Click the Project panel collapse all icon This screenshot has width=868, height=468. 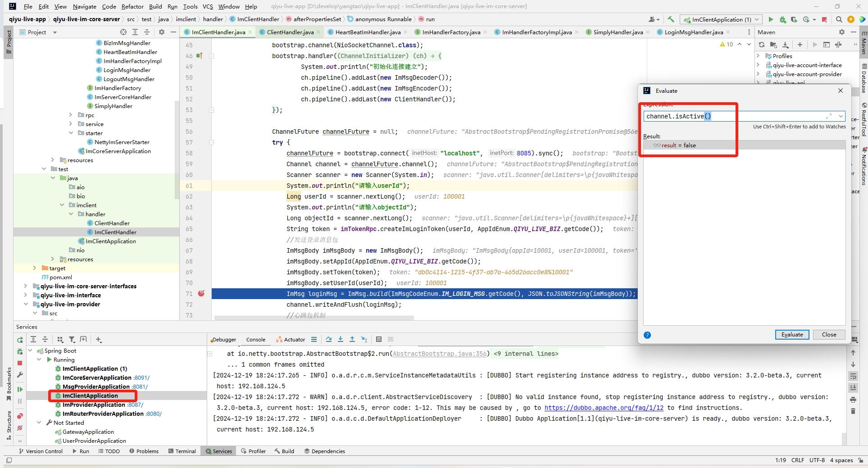pos(147,32)
